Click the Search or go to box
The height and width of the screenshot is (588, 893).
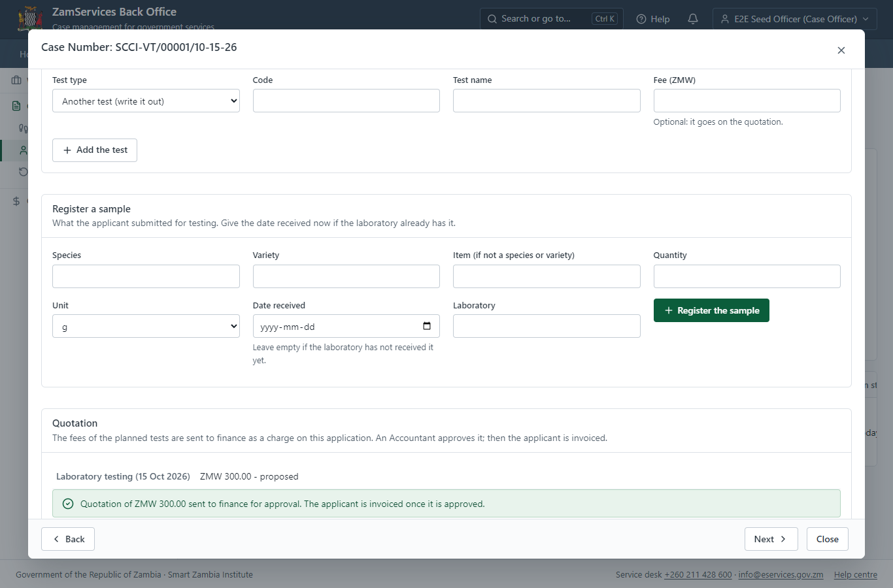(x=551, y=19)
